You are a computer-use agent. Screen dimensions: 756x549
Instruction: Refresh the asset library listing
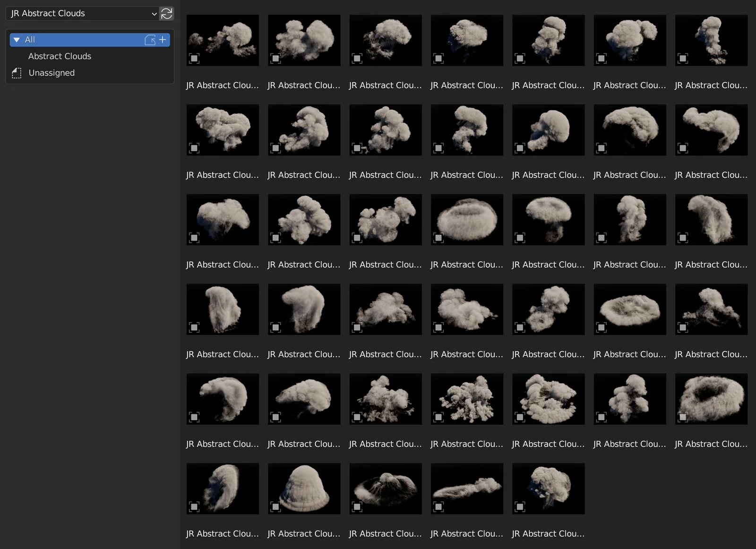(x=166, y=13)
